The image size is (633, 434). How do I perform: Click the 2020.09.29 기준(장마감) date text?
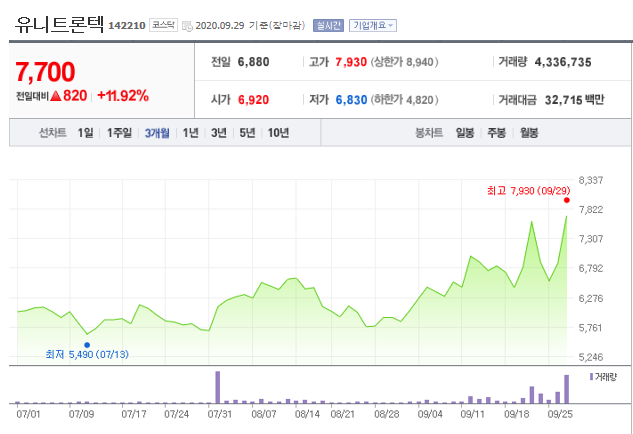250,25
